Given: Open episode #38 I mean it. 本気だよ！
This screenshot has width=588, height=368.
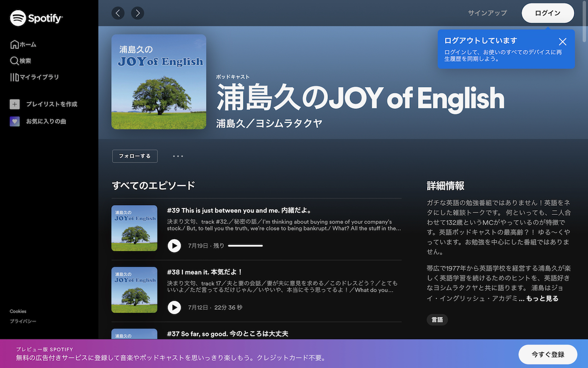Looking at the screenshot, I should point(205,272).
